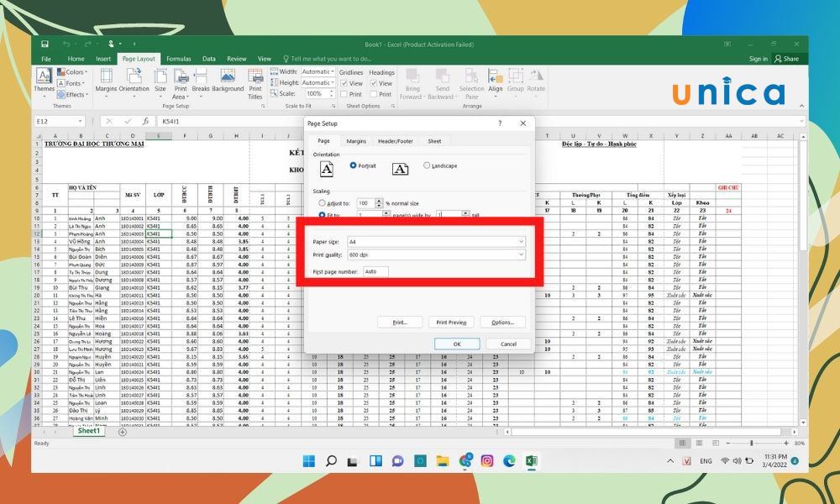Image resolution: width=840 pixels, height=504 pixels.
Task: Click zoom in plus button
Action: (786, 443)
